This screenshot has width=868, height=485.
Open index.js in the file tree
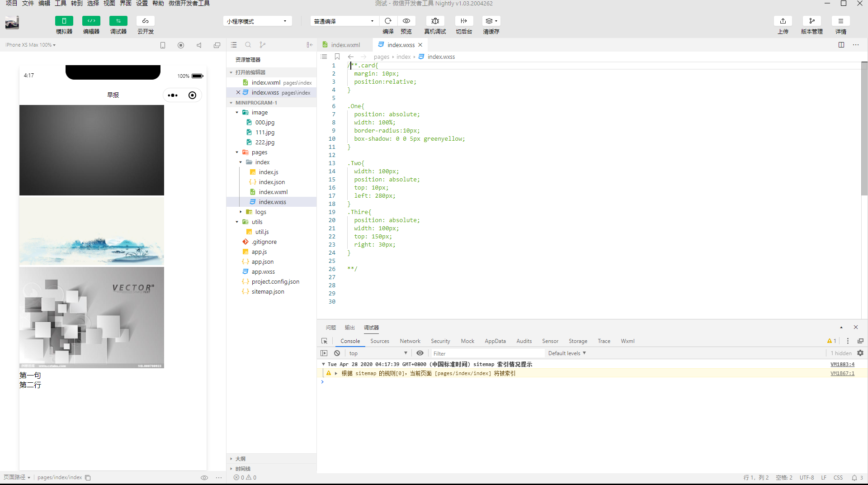click(x=268, y=172)
